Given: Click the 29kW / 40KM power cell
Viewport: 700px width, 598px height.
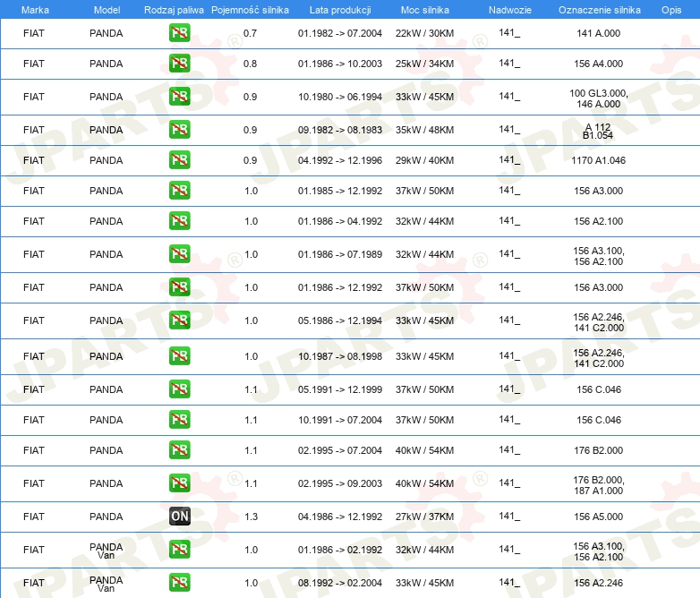Looking at the screenshot, I should 424,160.
